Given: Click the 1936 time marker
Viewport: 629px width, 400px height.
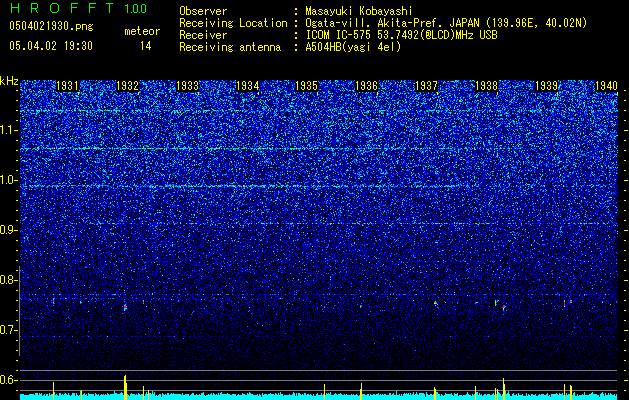Looking at the screenshot, I should click(x=366, y=86).
